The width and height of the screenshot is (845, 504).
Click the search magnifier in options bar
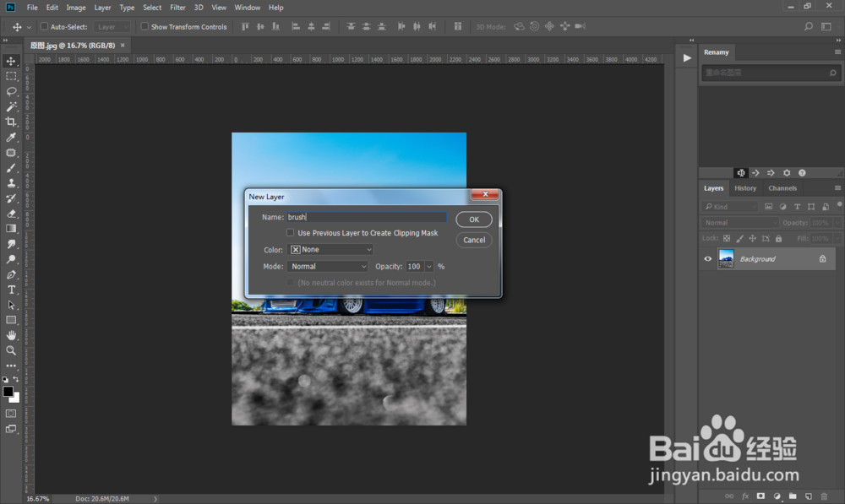coord(809,26)
